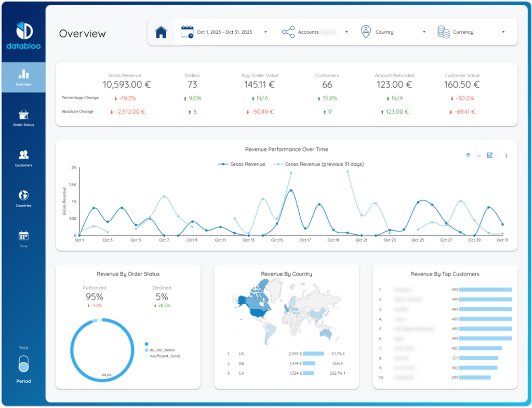
Task: Open the Accounts filter in the top bar
Action: point(347,32)
